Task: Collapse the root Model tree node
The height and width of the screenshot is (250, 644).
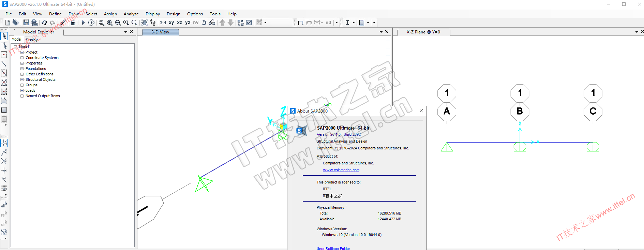Action: pyautogui.click(x=15, y=47)
